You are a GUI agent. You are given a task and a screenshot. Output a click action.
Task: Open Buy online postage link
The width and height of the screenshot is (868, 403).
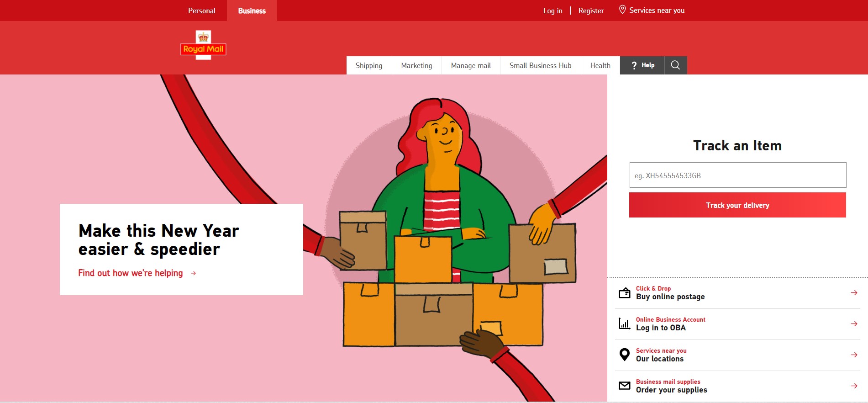click(737, 293)
